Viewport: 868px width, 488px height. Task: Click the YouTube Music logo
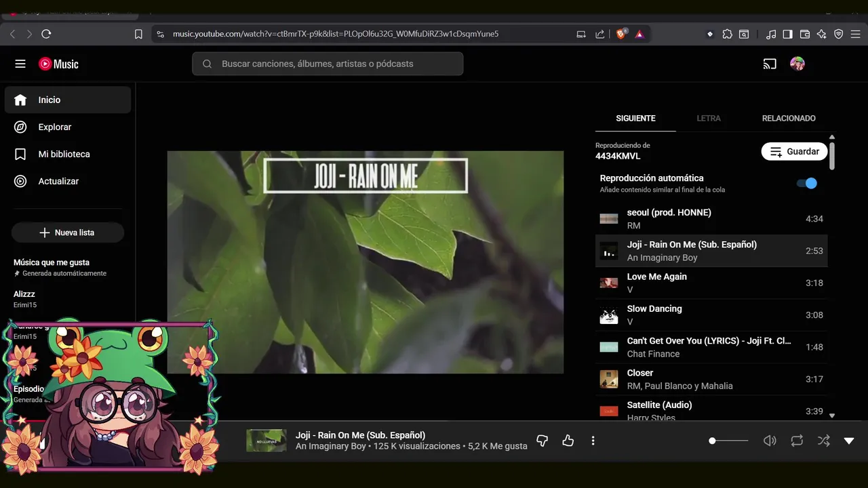pos(58,64)
